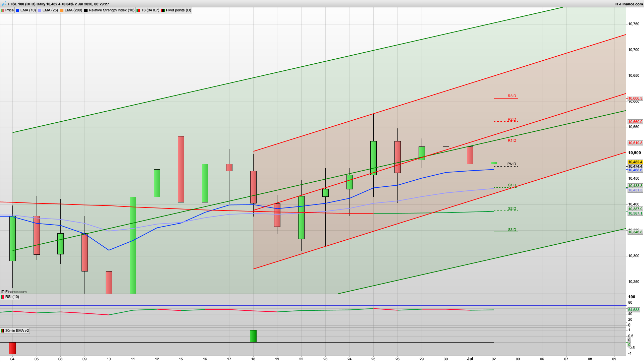Click the Jul label on the date axis
This screenshot has width=644, height=362.
[470, 359]
